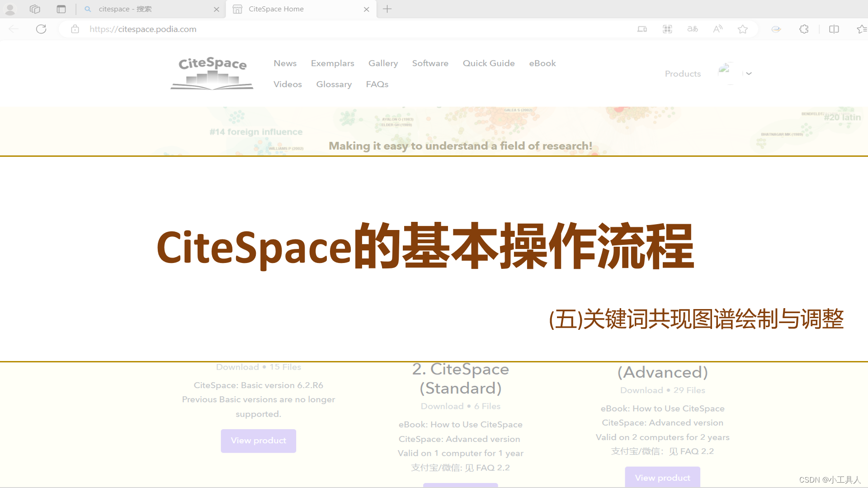Open the browser profile icon
This screenshot has height=488, width=868.
[x=10, y=9]
